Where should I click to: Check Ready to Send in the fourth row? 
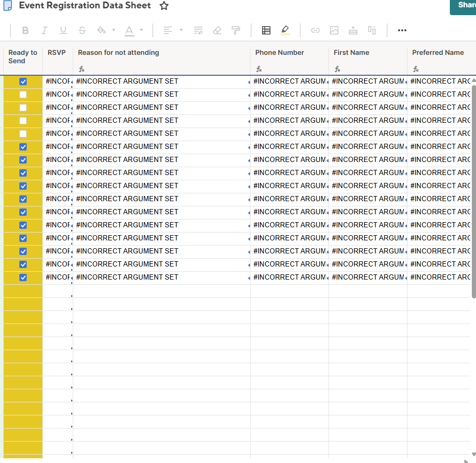click(23, 121)
